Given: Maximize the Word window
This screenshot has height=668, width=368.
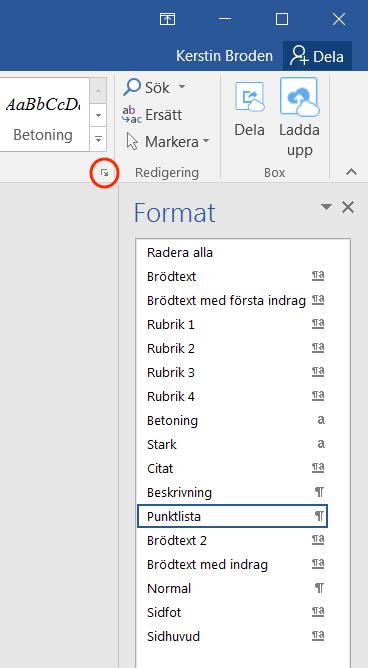Looking at the screenshot, I should 282,19.
